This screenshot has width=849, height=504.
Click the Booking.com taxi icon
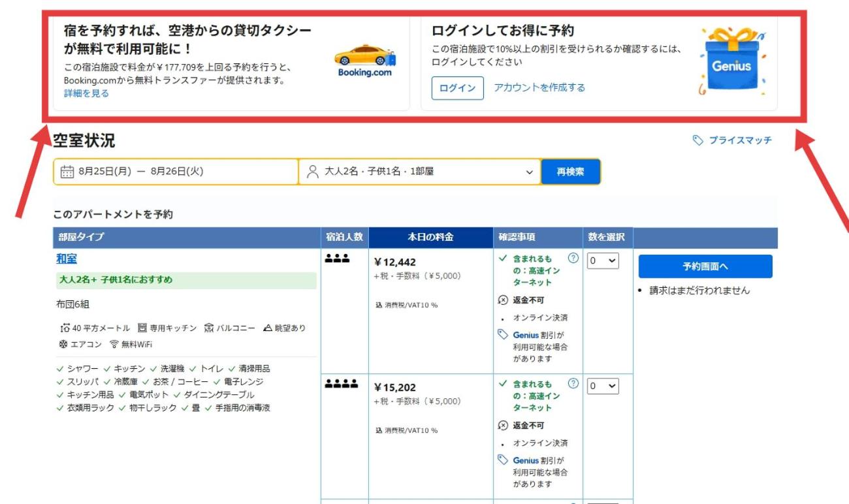click(364, 60)
